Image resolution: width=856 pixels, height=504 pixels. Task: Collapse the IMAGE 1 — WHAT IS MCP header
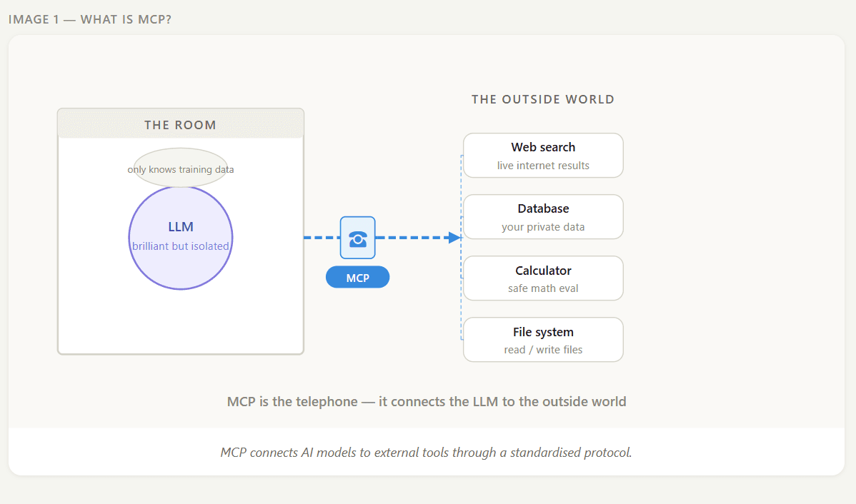(90, 19)
